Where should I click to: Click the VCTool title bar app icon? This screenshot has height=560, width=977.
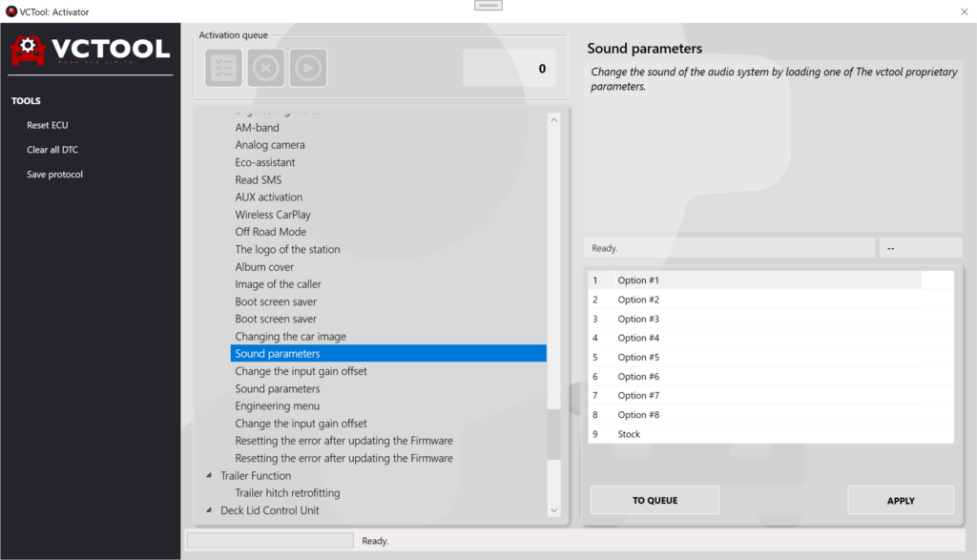(10, 11)
